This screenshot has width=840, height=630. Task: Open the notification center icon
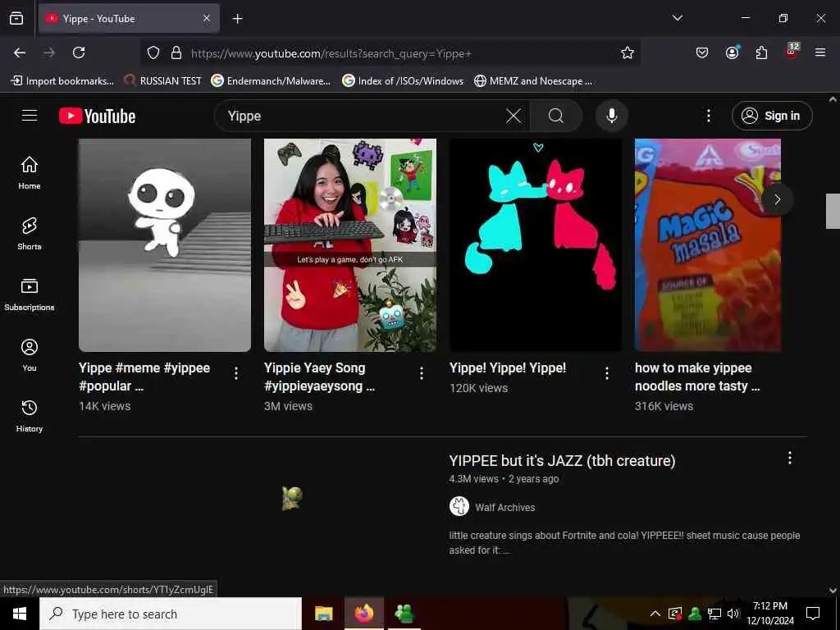click(x=813, y=614)
